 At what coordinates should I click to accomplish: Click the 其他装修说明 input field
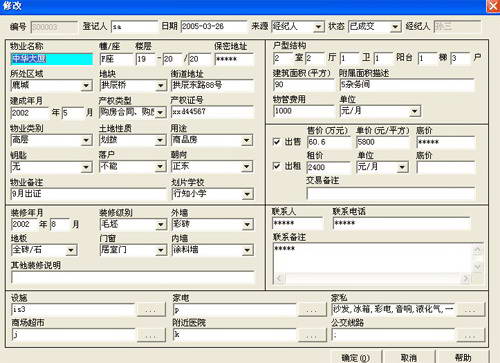[x=133, y=277]
